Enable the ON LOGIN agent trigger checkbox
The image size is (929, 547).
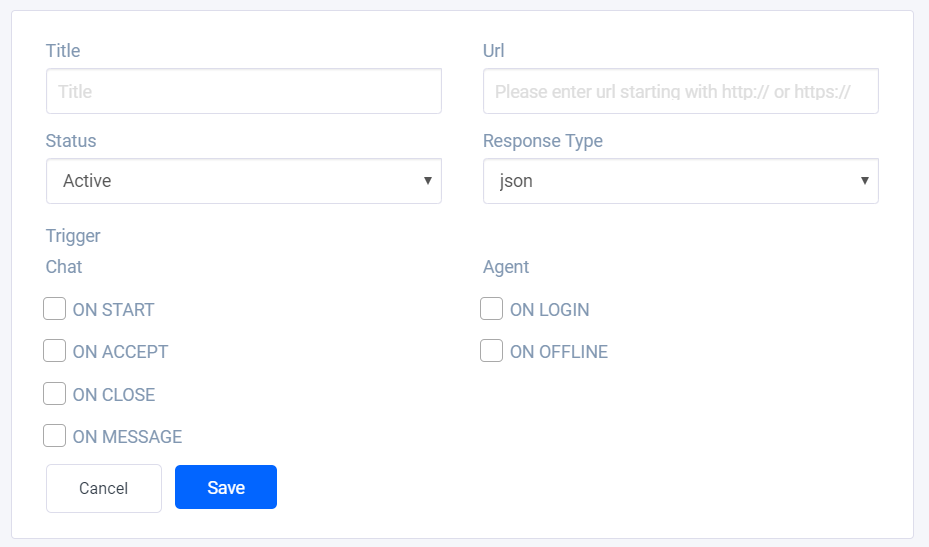pos(491,309)
